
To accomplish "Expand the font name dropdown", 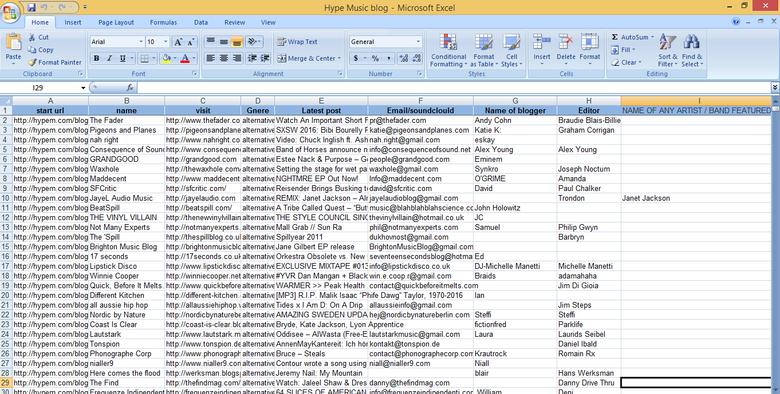I will point(141,42).
